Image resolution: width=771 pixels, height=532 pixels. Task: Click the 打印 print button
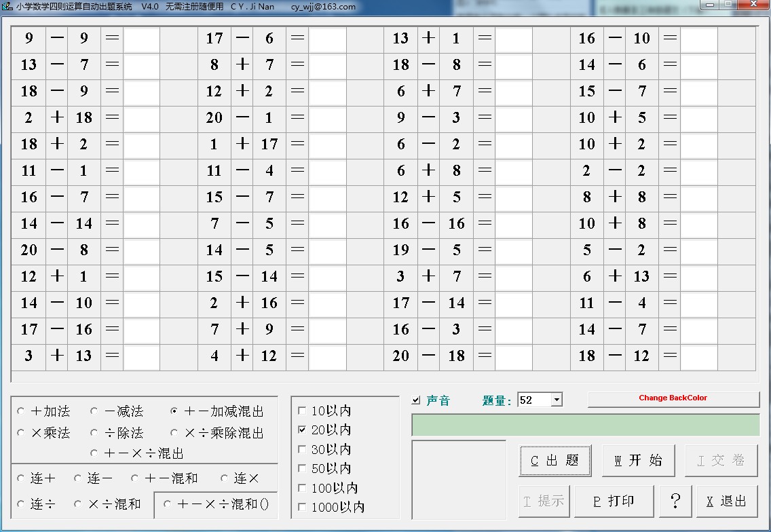pyautogui.click(x=614, y=501)
